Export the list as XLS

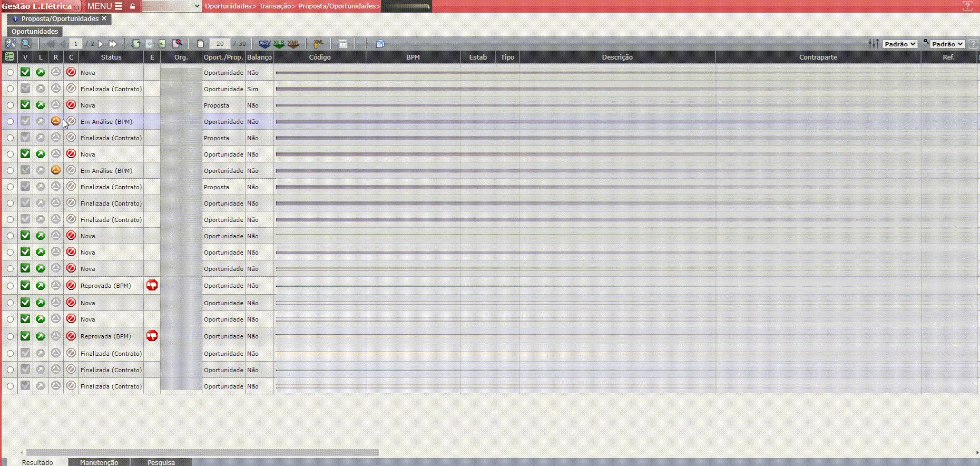pyautogui.click(x=279, y=44)
